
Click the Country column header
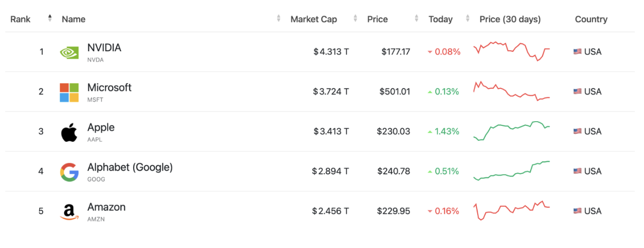591,19
